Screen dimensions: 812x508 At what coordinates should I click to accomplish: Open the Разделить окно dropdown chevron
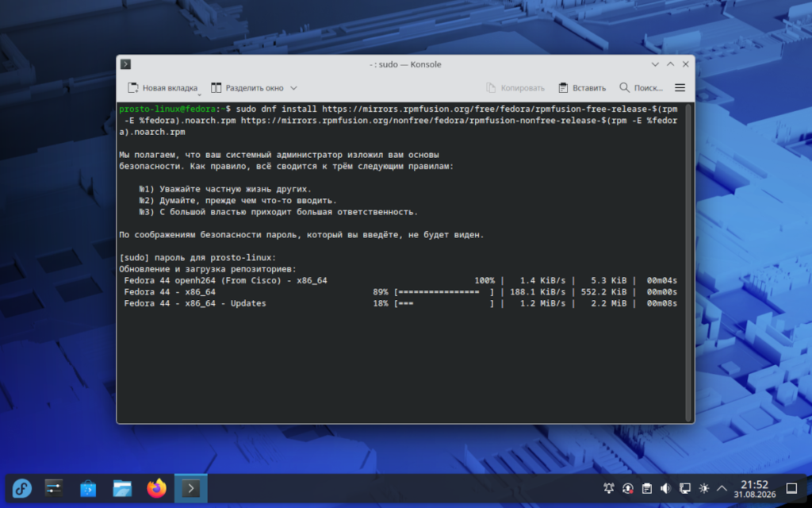293,88
